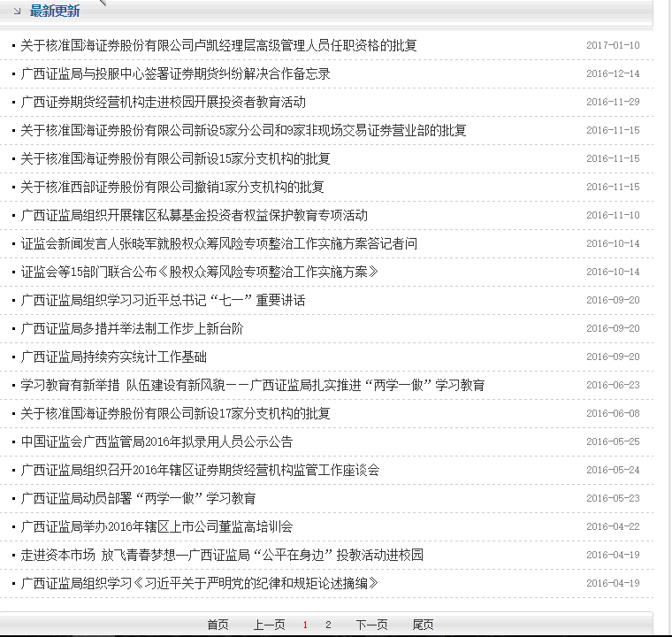This screenshot has height=637, width=672.
Task: Open 国海证券新设5家分公司批复 link
Action: 243,130
